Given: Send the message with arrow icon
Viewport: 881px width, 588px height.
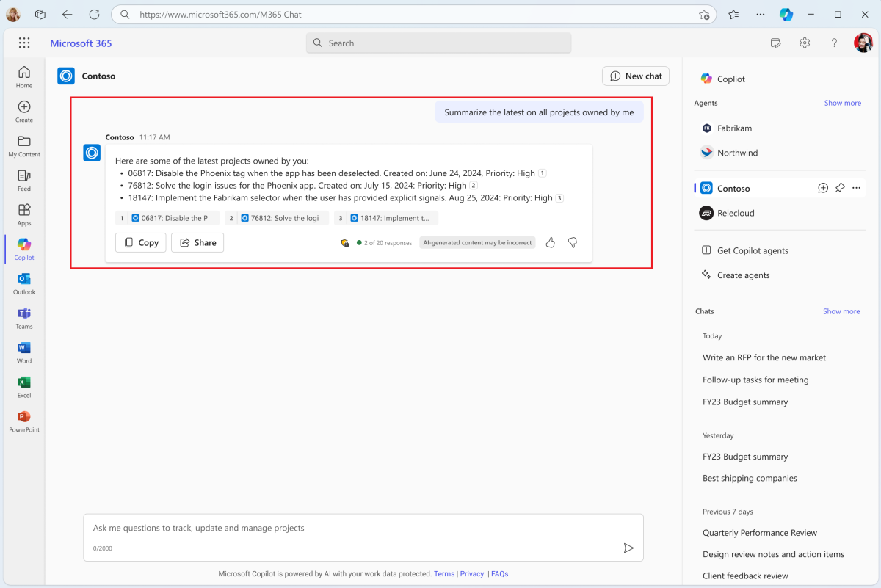Looking at the screenshot, I should [628, 548].
